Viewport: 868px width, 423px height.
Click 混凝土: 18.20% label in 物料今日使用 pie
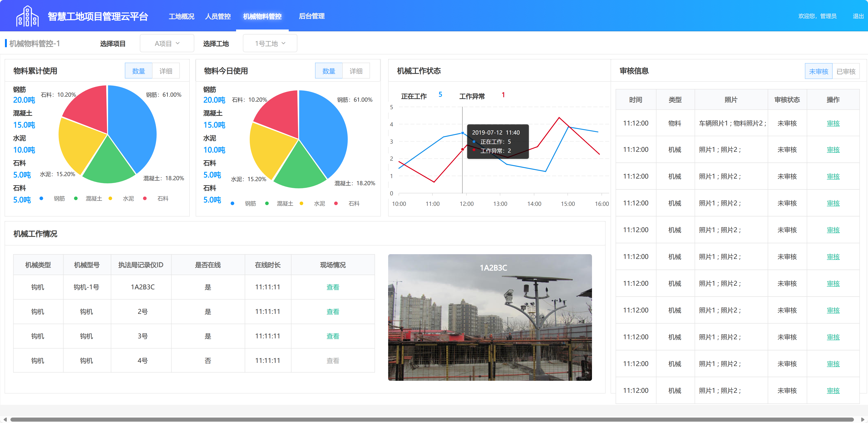(x=355, y=183)
